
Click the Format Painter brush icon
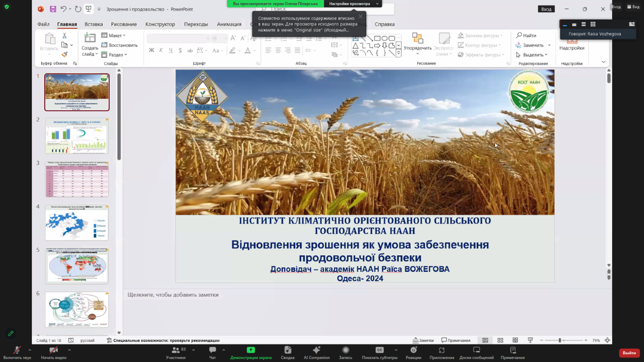click(x=64, y=54)
